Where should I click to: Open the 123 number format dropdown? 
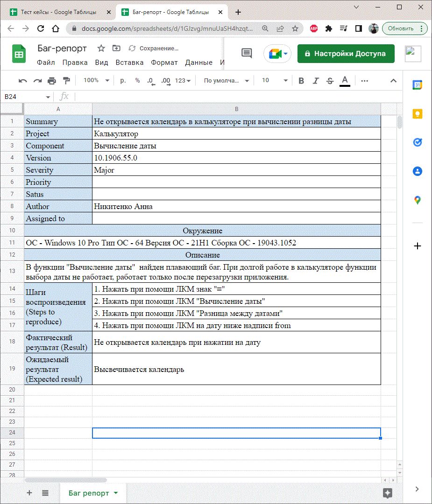click(183, 81)
